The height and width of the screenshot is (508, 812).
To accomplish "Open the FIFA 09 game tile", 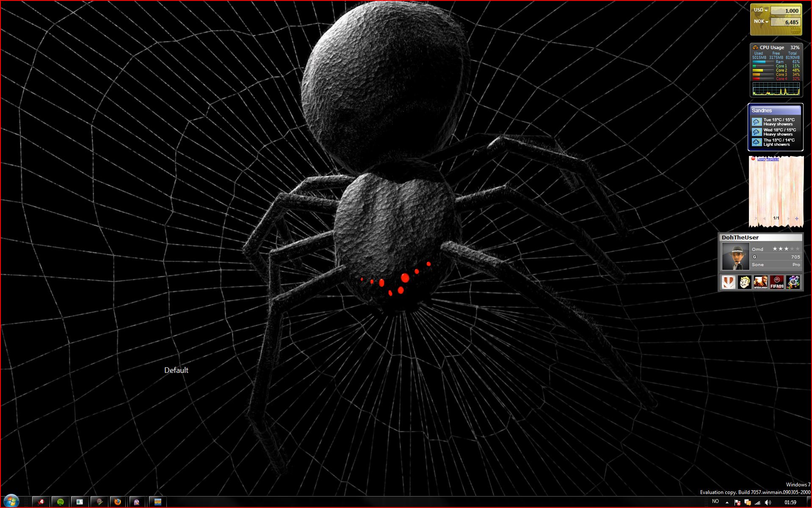I will coord(776,282).
